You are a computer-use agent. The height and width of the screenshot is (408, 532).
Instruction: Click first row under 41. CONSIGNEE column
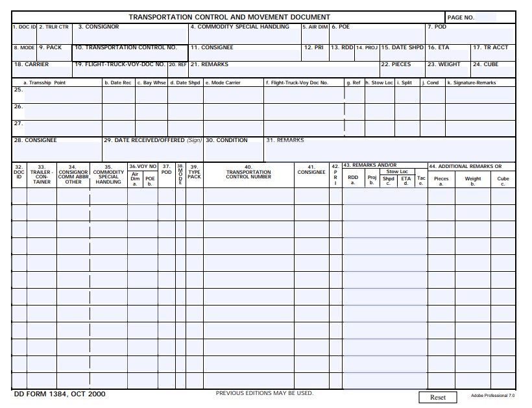click(311, 196)
